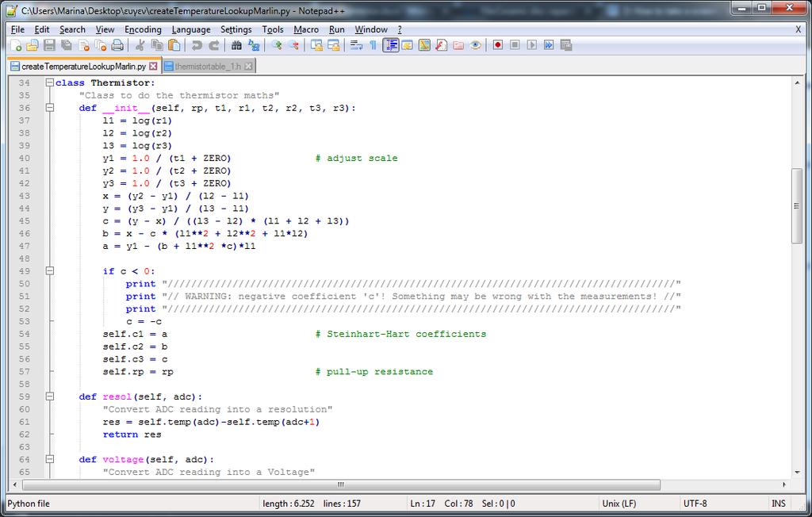Viewport: 812px width, 517px height.
Task: Toggle synchronize vertical scrolling icon
Action: (x=316, y=45)
